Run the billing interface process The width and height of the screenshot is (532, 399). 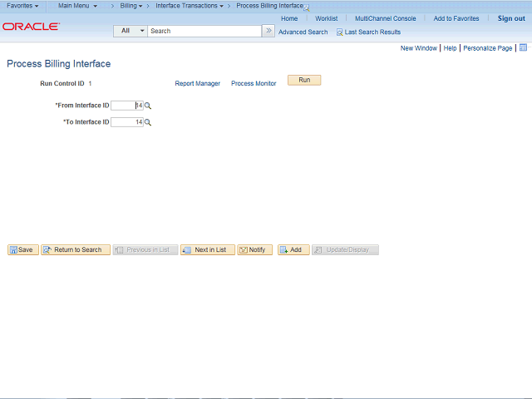point(304,80)
